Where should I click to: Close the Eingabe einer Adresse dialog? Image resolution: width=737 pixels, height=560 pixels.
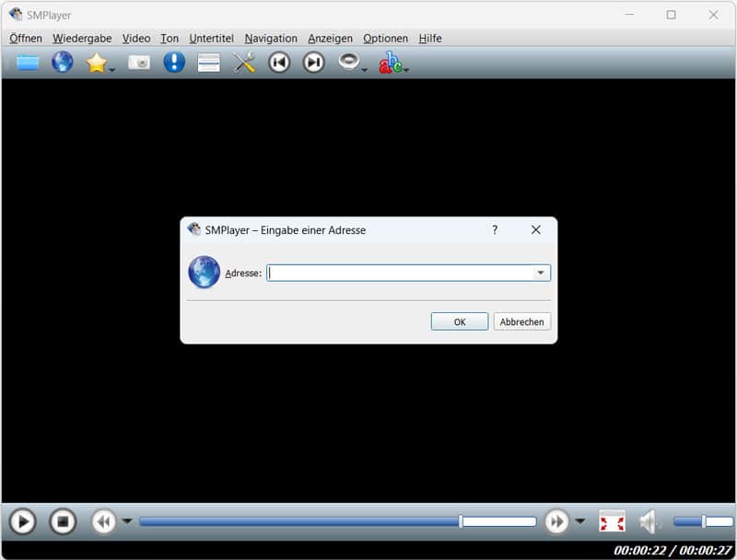pyautogui.click(x=536, y=229)
